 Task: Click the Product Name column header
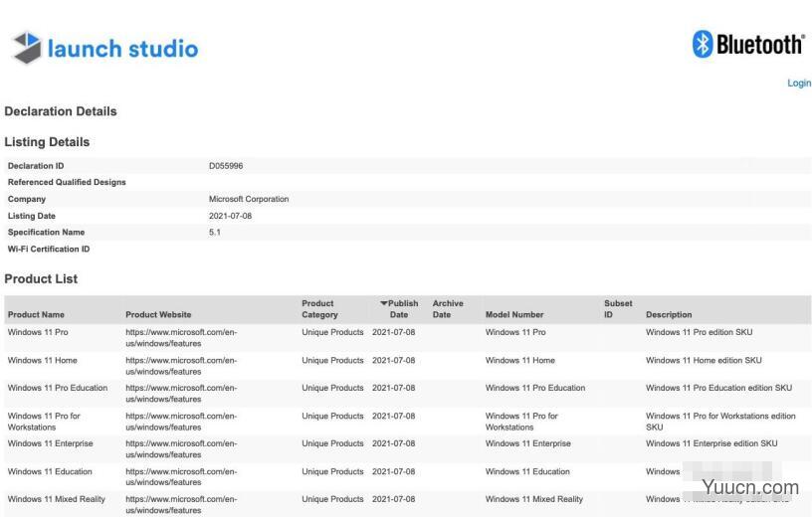tap(36, 314)
